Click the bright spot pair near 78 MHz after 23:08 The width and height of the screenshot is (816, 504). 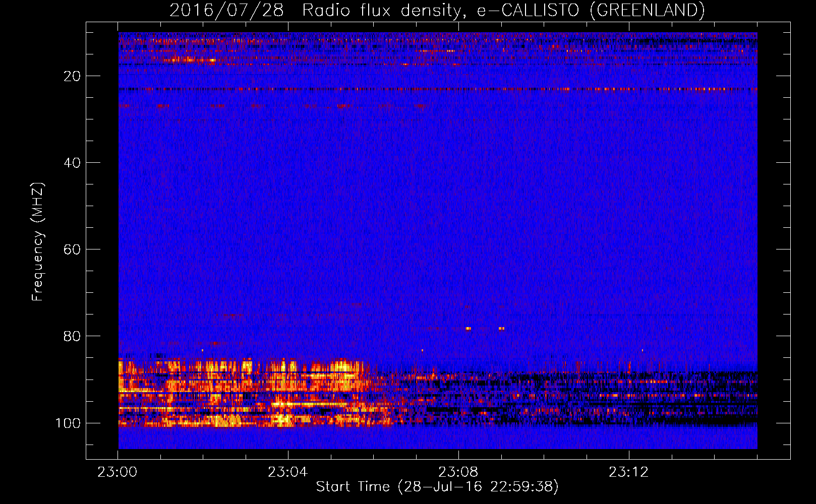(x=485, y=328)
